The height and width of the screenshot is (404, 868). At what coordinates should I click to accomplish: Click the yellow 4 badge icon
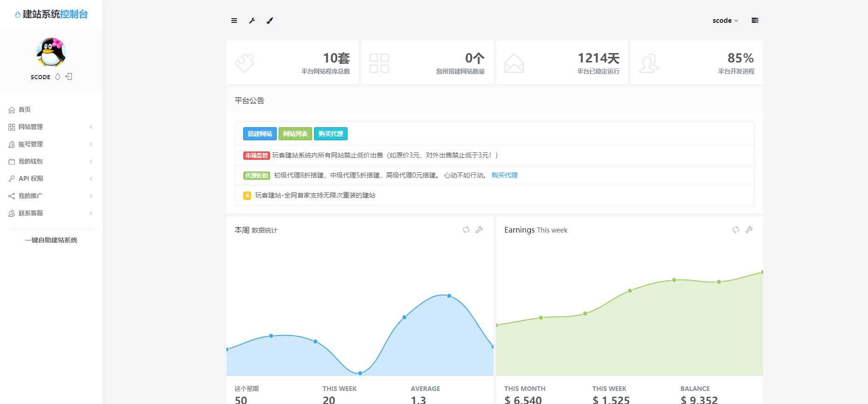point(247,196)
